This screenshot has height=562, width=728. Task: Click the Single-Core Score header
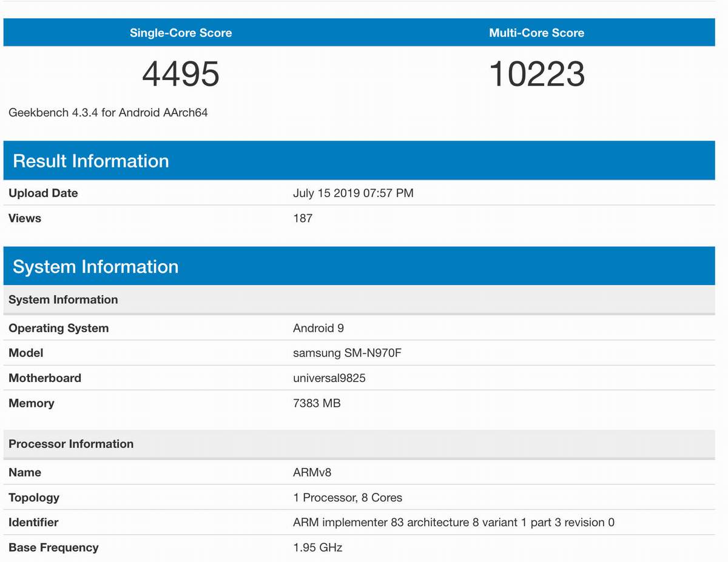point(181,33)
